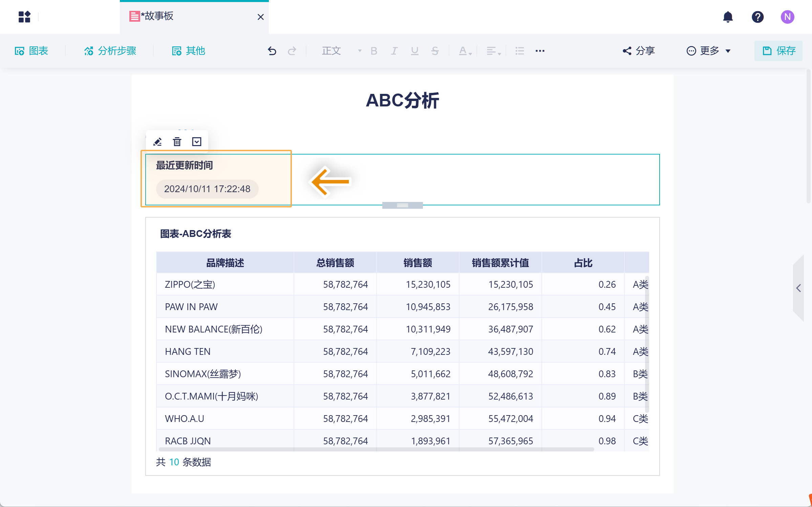
Task: Toggle bulleted list
Action: tap(520, 51)
